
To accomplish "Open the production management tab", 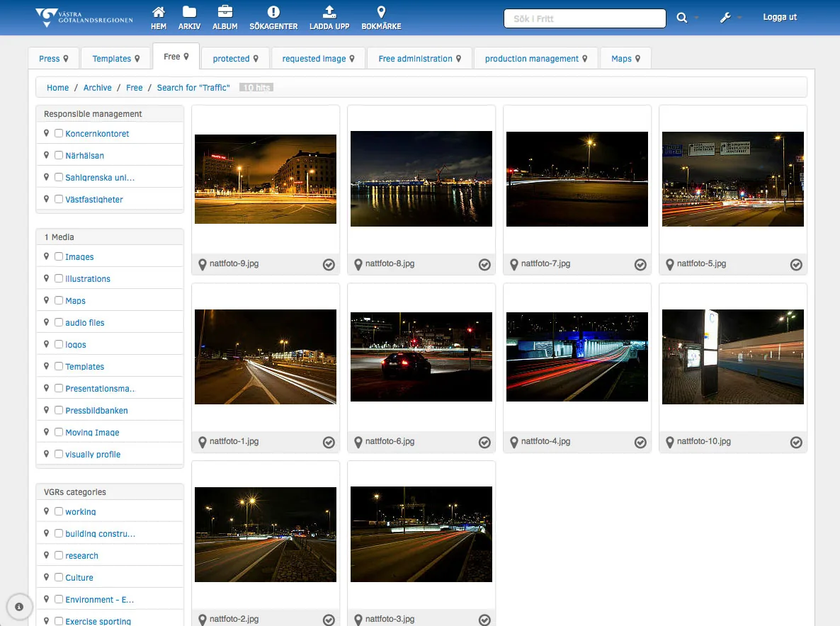I will 535,58.
